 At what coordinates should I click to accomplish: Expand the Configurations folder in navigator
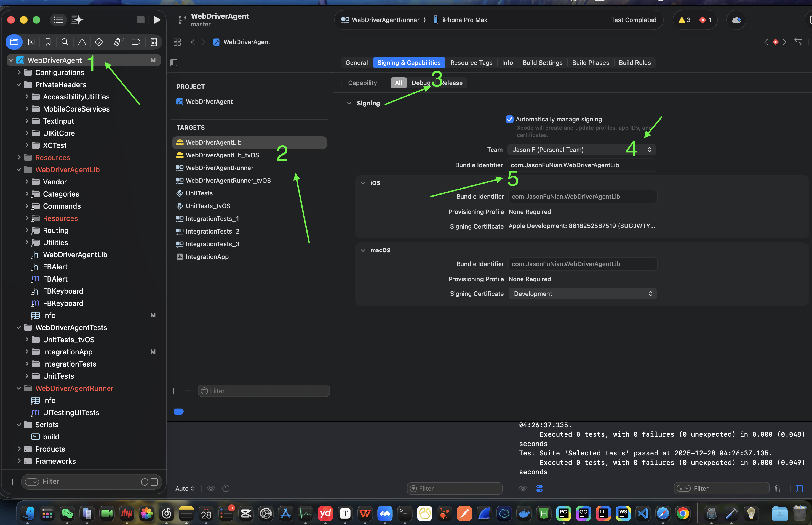[x=19, y=72]
